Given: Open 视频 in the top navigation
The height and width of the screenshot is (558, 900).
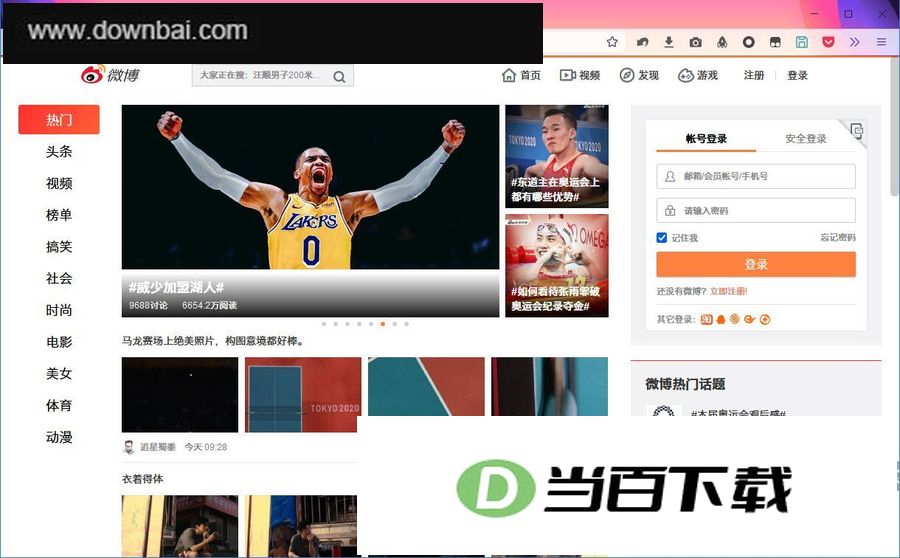Looking at the screenshot, I should (580, 75).
